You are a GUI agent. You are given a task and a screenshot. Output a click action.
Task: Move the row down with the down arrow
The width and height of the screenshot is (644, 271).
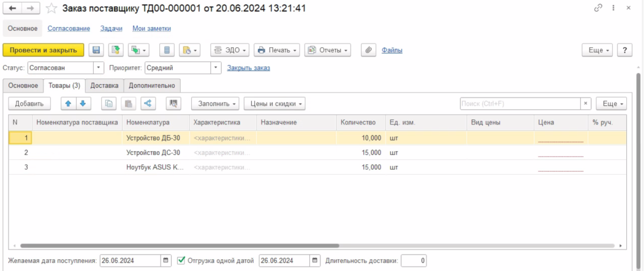point(83,104)
